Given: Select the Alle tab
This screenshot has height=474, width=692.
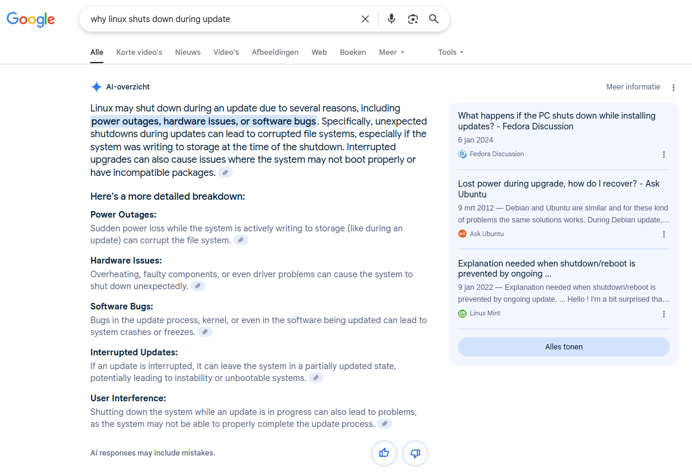Looking at the screenshot, I should point(97,52).
